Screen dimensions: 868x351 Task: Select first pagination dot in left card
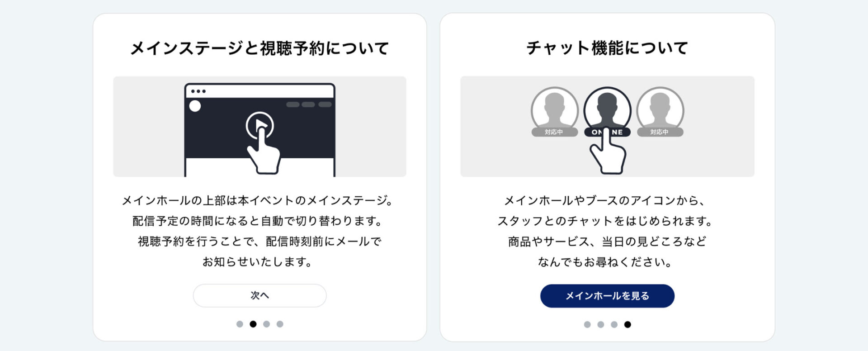(240, 324)
